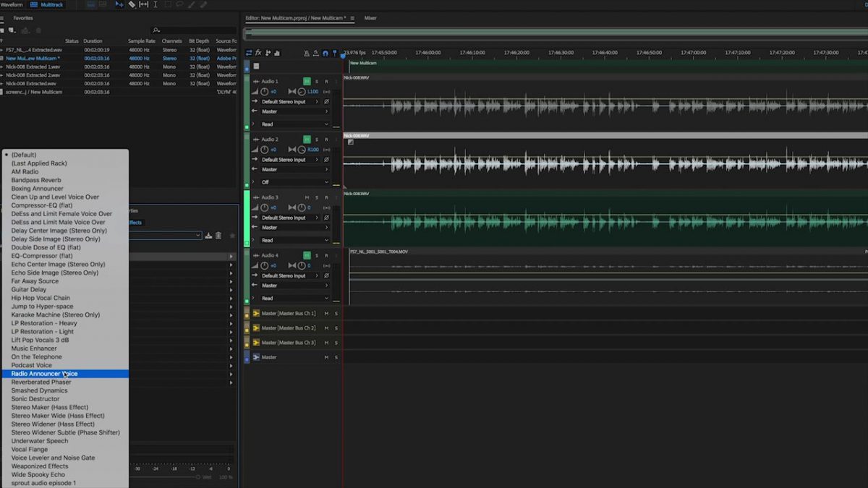Viewport: 868px width, 488px height.
Task: Toggle the metronome icon
Action: [307, 53]
